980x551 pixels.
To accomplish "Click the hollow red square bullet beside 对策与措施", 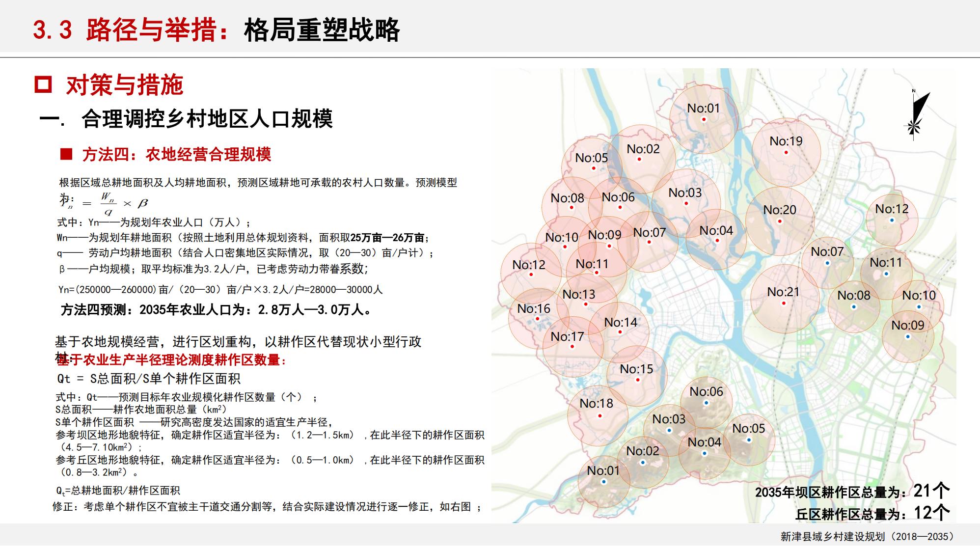I will pos(43,84).
